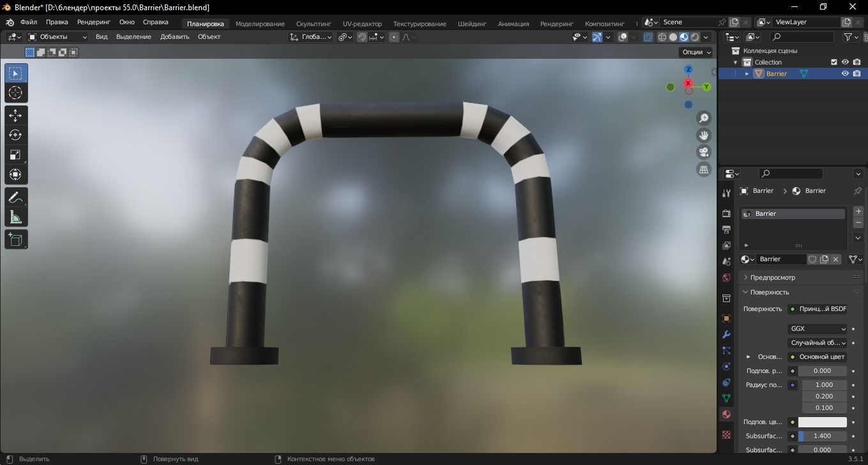Image resolution: width=868 pixels, height=465 pixels.
Task: Select the Measure tool
Action: click(16, 217)
